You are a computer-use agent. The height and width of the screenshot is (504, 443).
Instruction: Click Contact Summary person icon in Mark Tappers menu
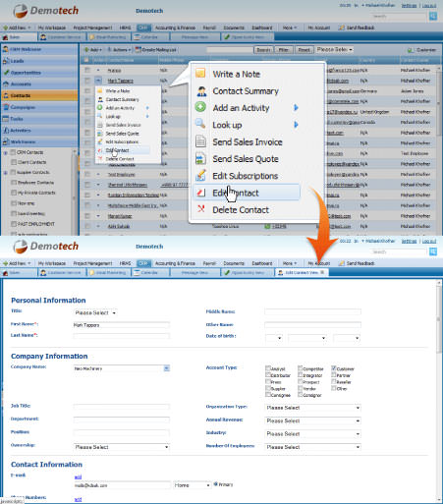[100, 99]
